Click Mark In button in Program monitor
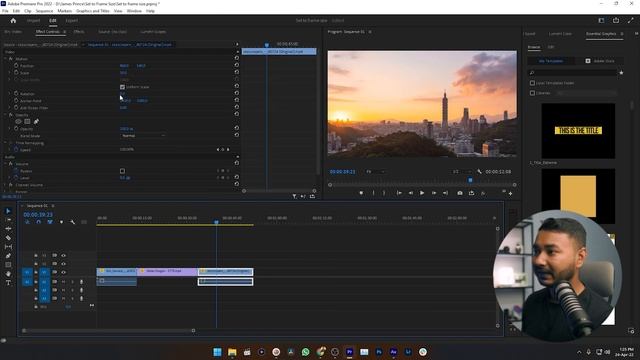Screen dimensions: 640x360 click(x=373, y=193)
